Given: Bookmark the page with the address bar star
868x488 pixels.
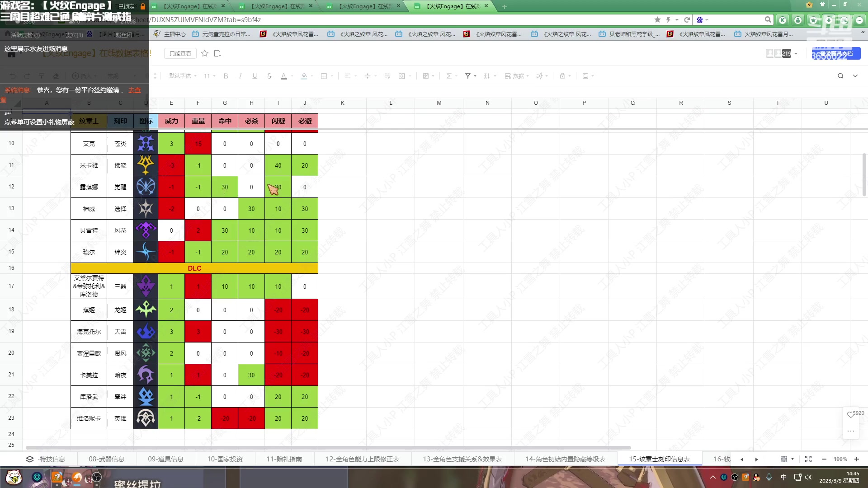Looking at the screenshot, I should (657, 20).
